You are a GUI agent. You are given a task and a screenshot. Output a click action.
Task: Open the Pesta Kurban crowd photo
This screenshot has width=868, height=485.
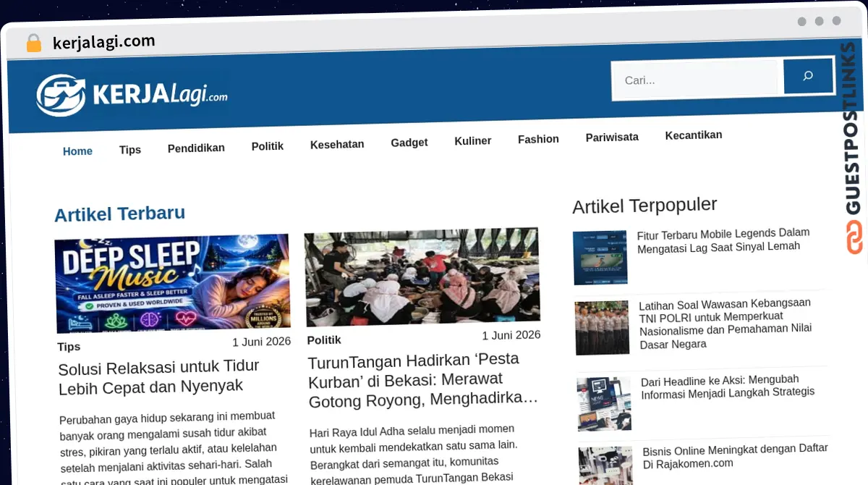(x=422, y=277)
